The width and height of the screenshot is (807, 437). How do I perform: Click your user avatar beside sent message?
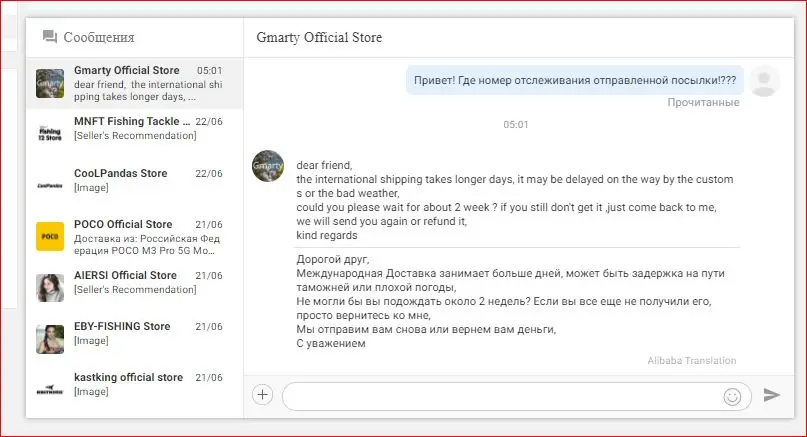click(x=764, y=81)
